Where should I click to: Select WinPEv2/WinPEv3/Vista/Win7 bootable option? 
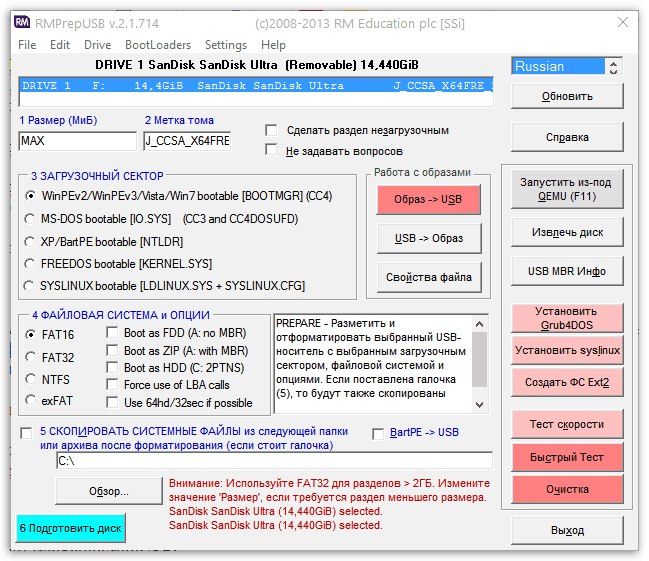click(x=30, y=196)
